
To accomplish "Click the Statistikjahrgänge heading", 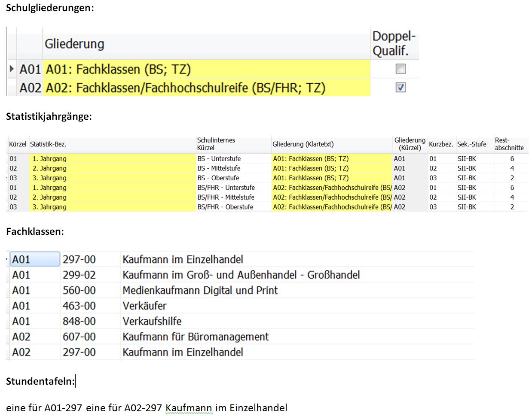I will 49,116.
